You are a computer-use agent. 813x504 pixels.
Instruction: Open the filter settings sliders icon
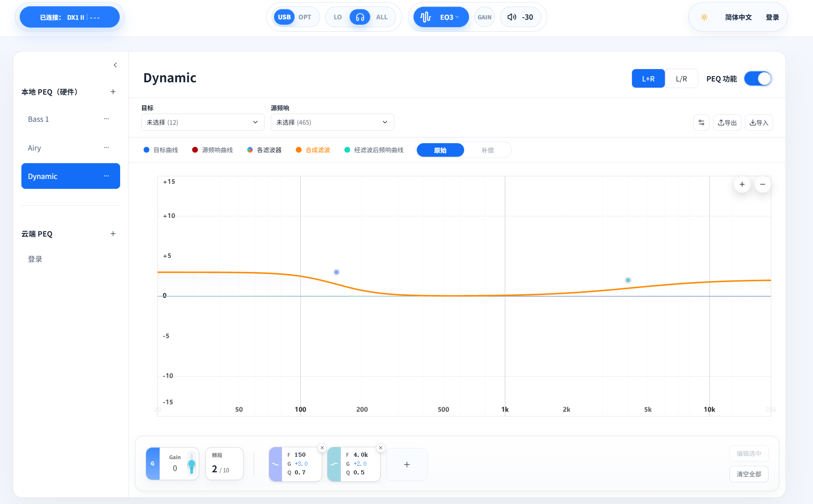702,123
